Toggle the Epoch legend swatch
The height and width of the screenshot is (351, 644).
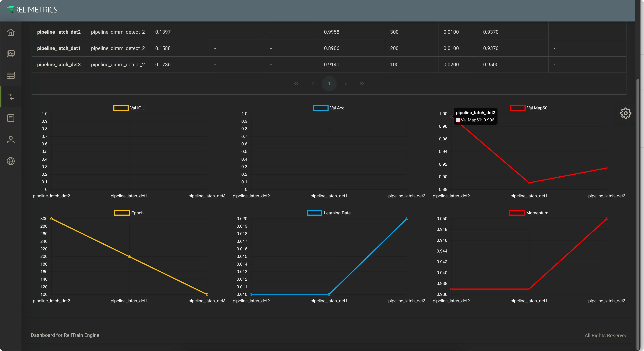[x=122, y=213]
